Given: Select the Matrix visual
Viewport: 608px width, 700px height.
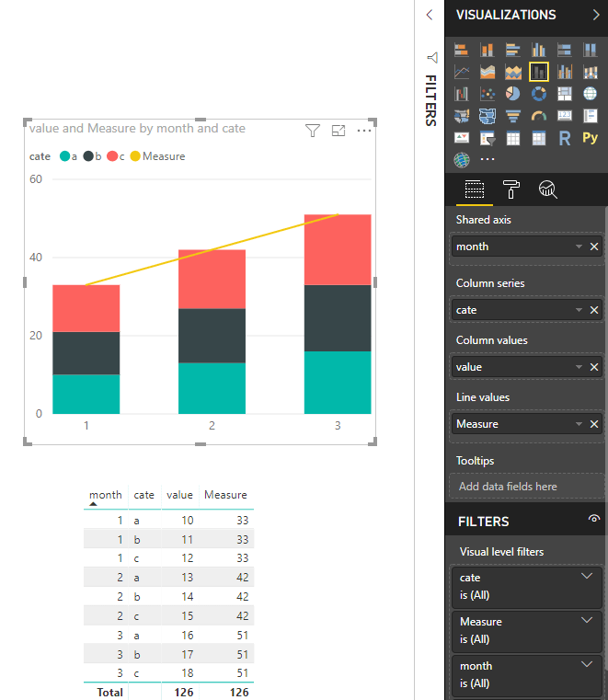Looking at the screenshot, I should pyautogui.click(x=538, y=138).
